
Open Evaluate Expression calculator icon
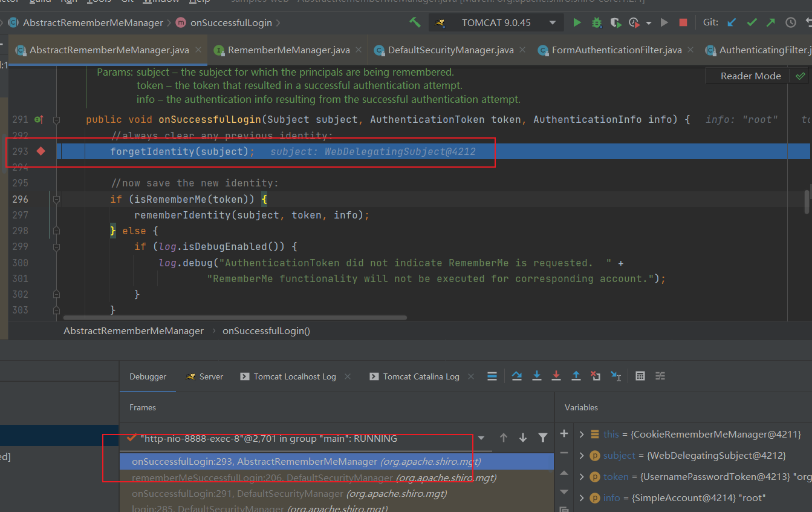(640, 376)
